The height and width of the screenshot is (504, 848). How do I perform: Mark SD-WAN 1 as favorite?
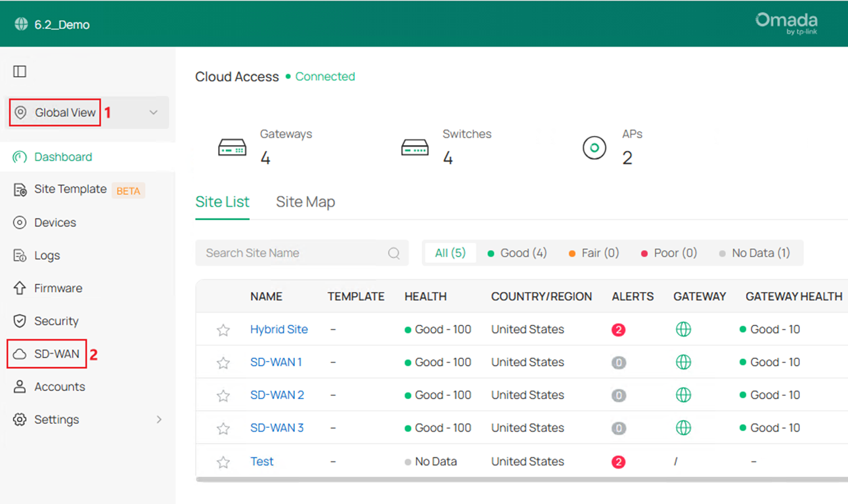pos(223,362)
